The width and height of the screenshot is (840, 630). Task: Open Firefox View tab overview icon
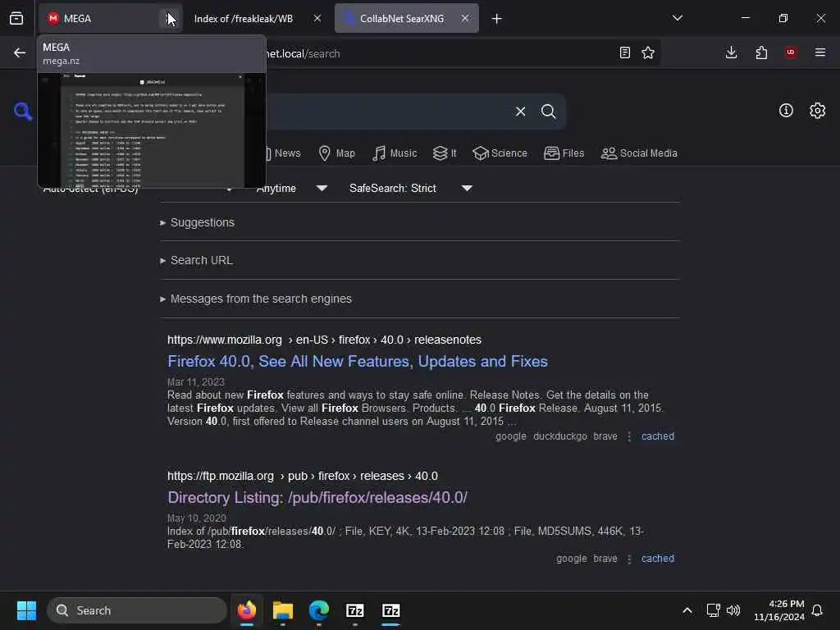point(16,18)
